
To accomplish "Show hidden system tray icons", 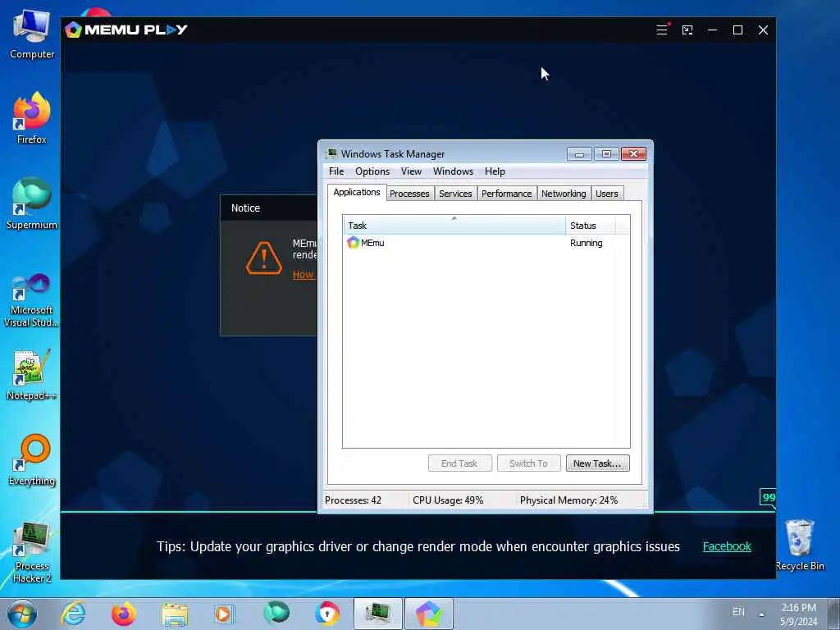I will [x=761, y=614].
